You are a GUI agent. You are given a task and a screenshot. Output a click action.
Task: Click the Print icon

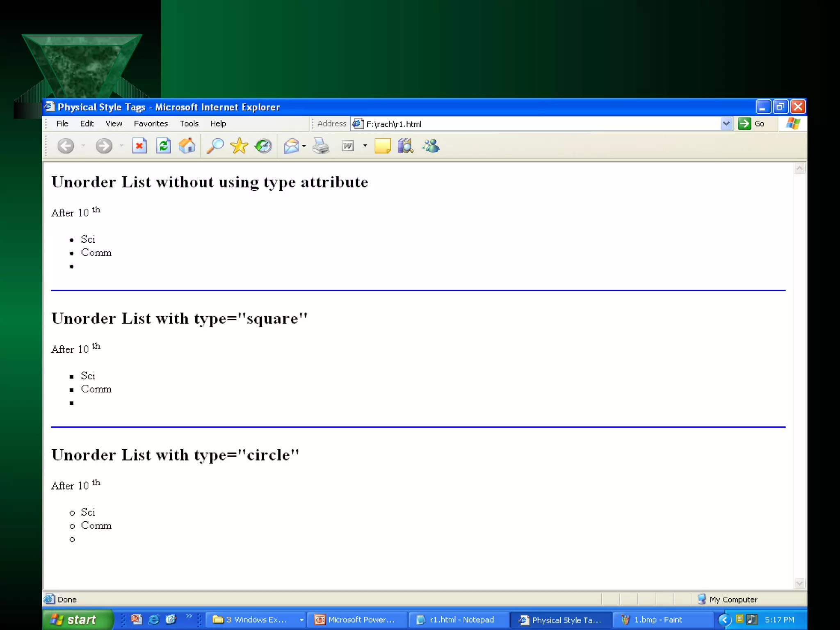tap(320, 146)
